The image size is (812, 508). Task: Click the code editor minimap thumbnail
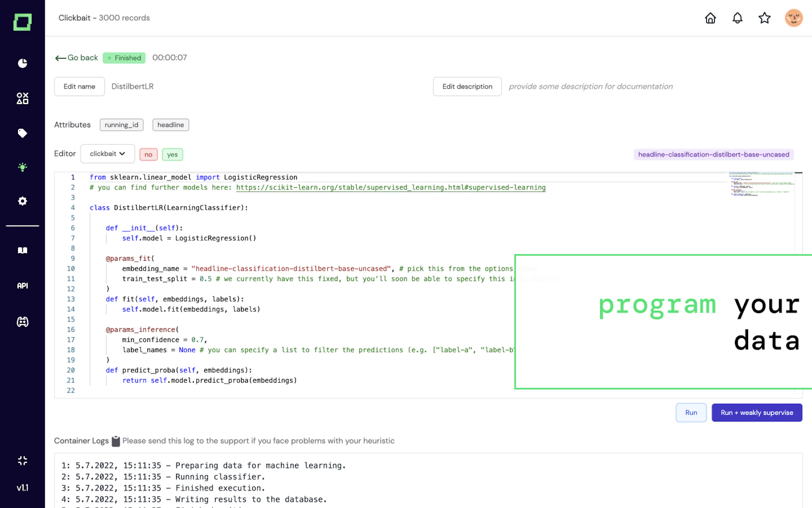tap(761, 185)
